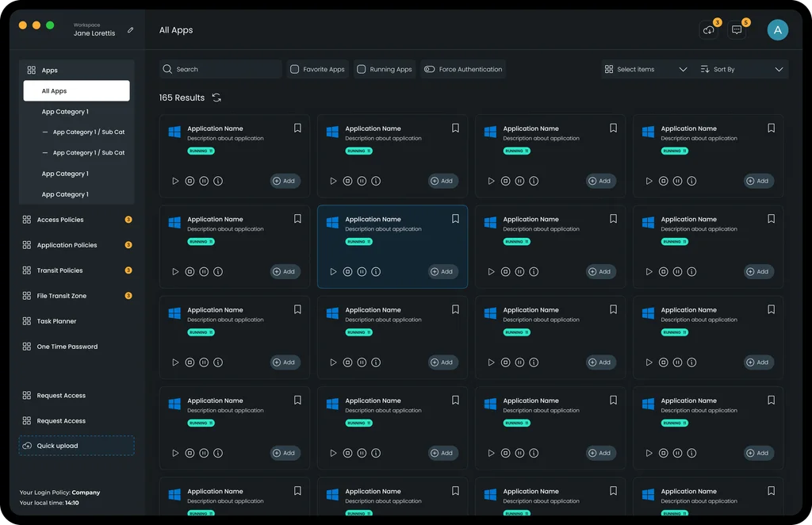Open Transit Policies from the sidebar

pos(77,270)
